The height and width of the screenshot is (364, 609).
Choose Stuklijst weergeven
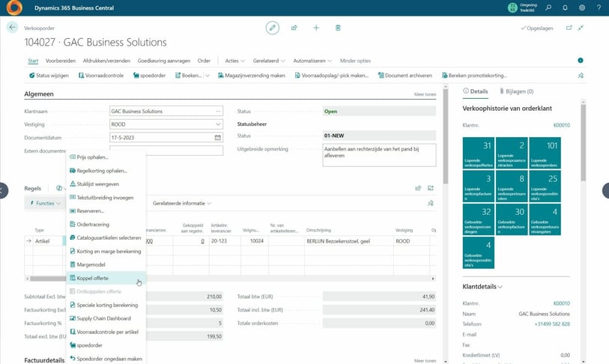[106, 184]
